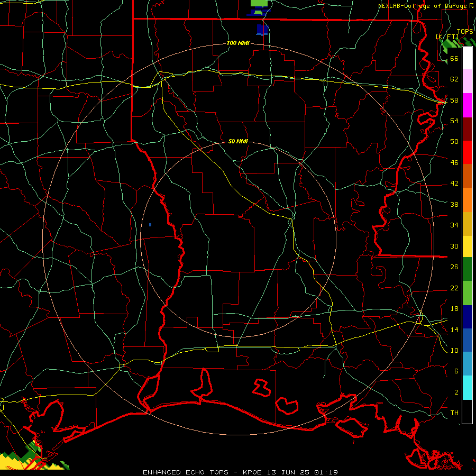
Task: Click the green echo at top edge
Action: click(x=259, y=3)
